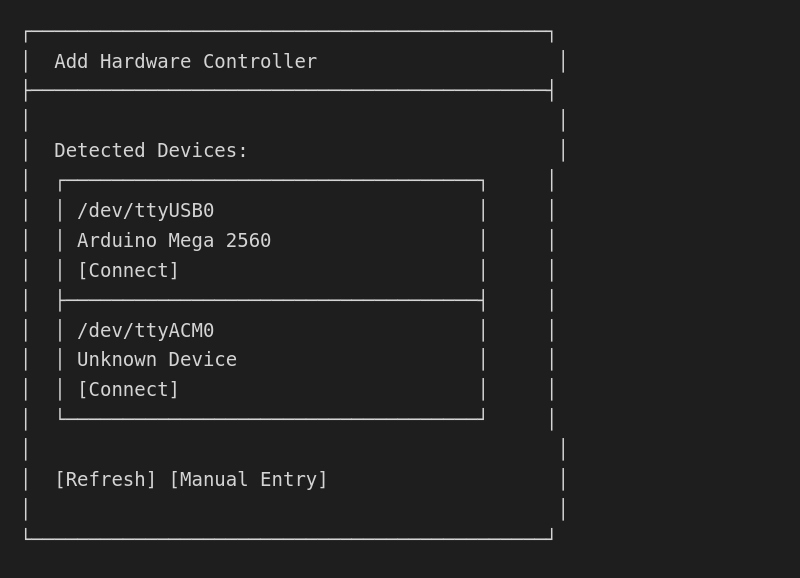This screenshot has height=578, width=800.
Task: Click the Arduino Mega 2560 label
Action: 174,240
